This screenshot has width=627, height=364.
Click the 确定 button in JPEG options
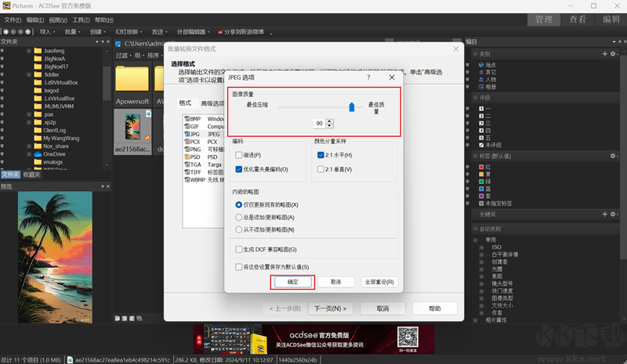point(292,282)
